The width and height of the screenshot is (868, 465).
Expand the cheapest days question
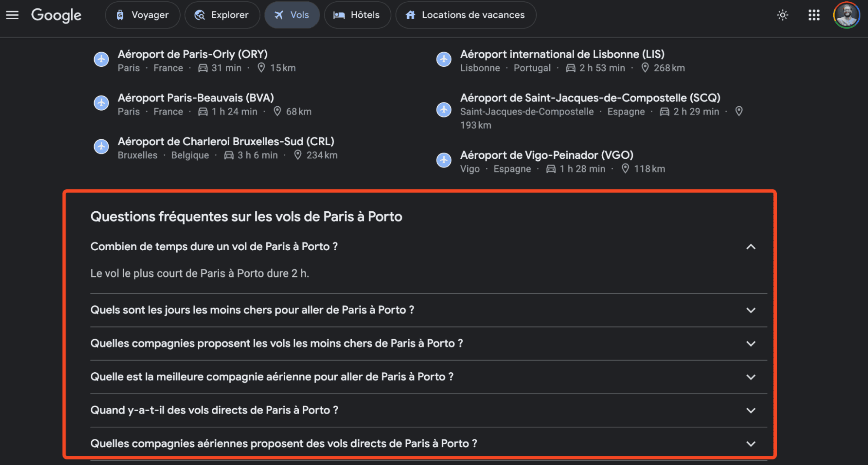tap(429, 310)
